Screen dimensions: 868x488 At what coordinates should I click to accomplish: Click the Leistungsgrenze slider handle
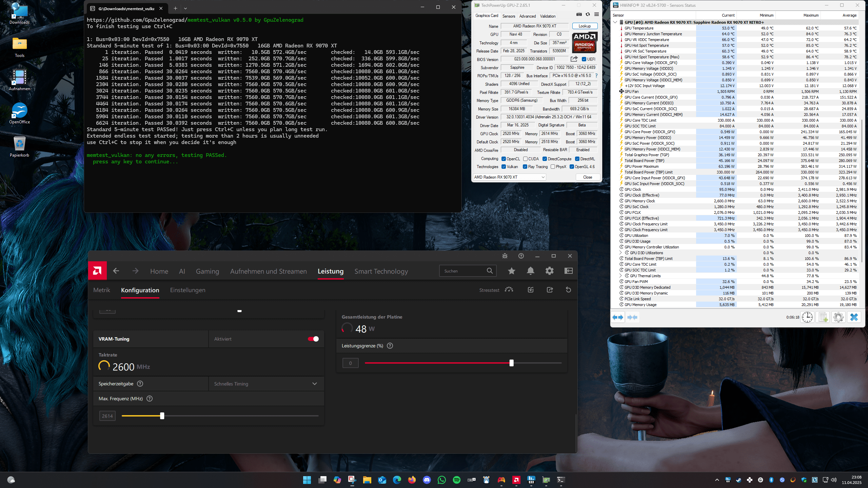pyautogui.click(x=511, y=363)
